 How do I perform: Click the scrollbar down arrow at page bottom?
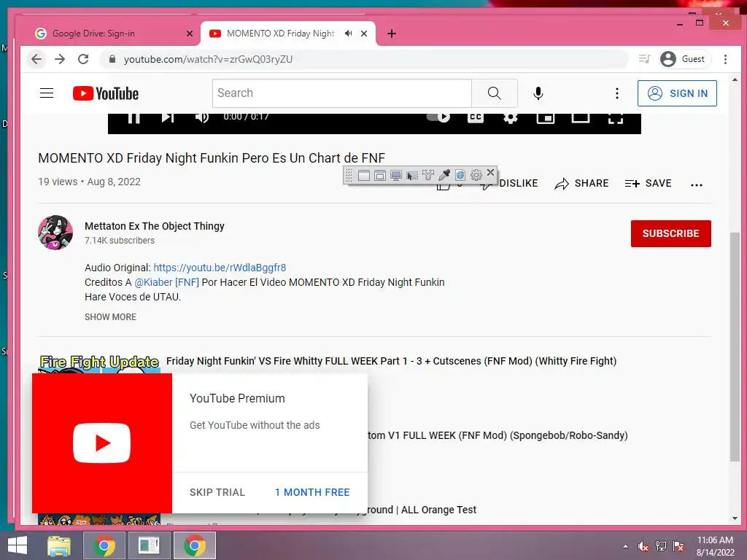(735, 518)
